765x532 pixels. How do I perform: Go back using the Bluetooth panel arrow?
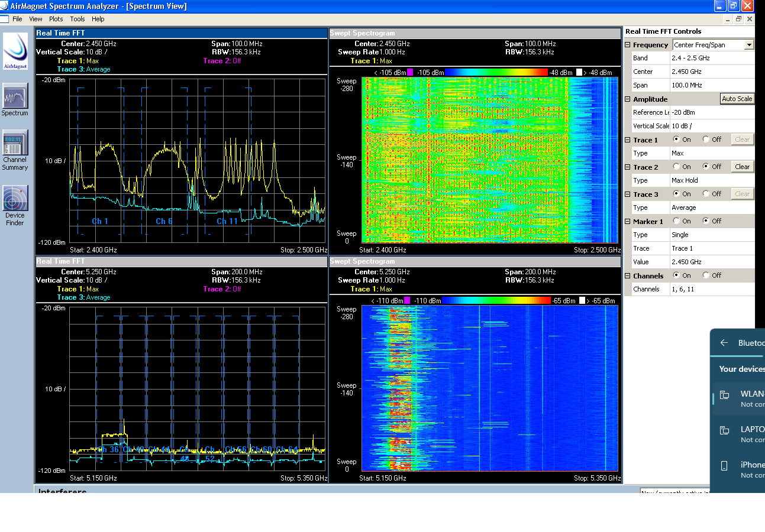(x=724, y=343)
